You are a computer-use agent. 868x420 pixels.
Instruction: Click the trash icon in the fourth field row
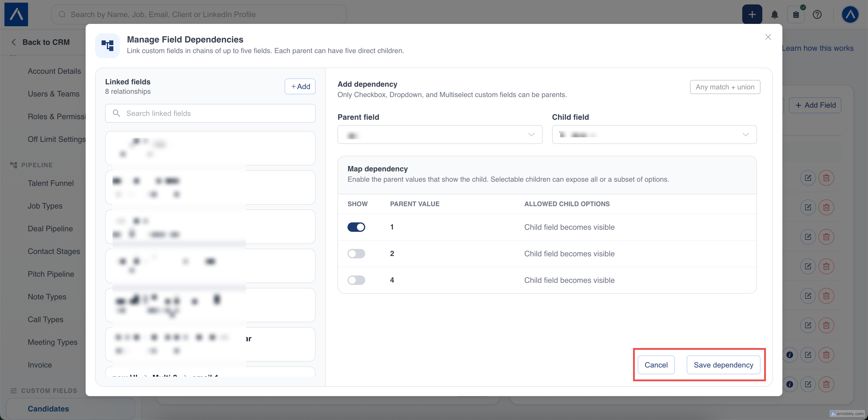click(826, 266)
